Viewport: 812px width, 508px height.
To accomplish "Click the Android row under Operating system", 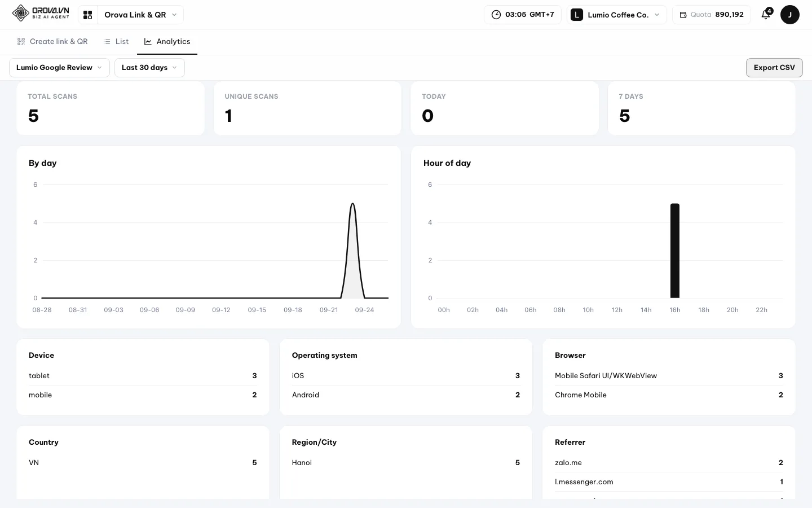I will click(x=406, y=395).
